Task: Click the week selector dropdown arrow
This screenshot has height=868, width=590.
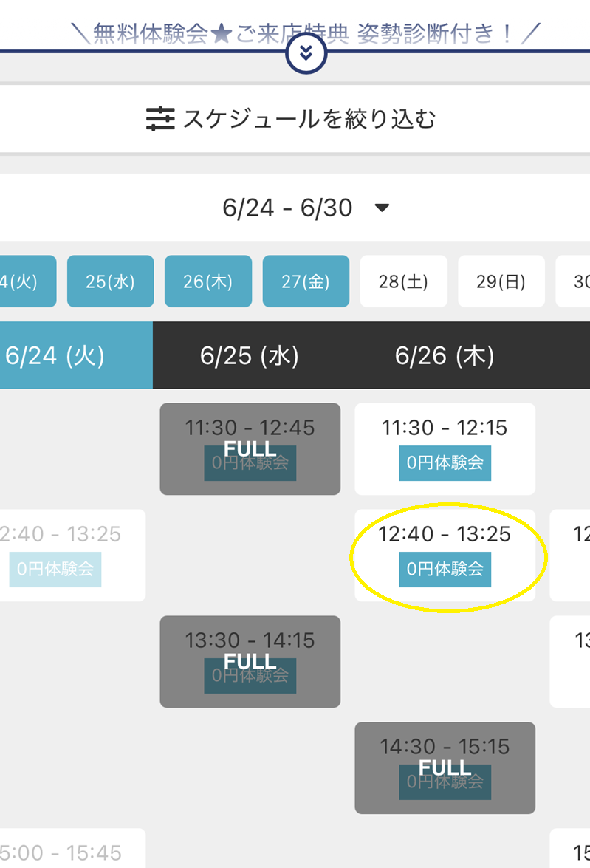Action: [382, 208]
